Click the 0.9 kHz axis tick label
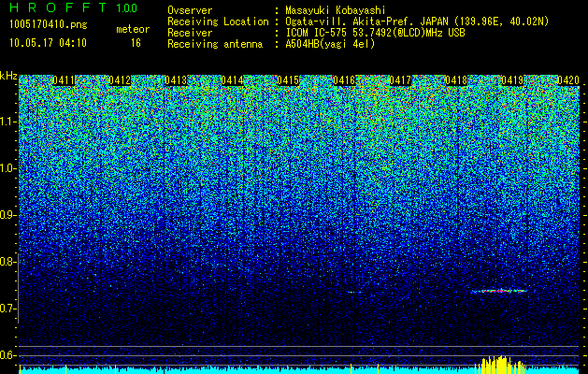 click(7, 215)
